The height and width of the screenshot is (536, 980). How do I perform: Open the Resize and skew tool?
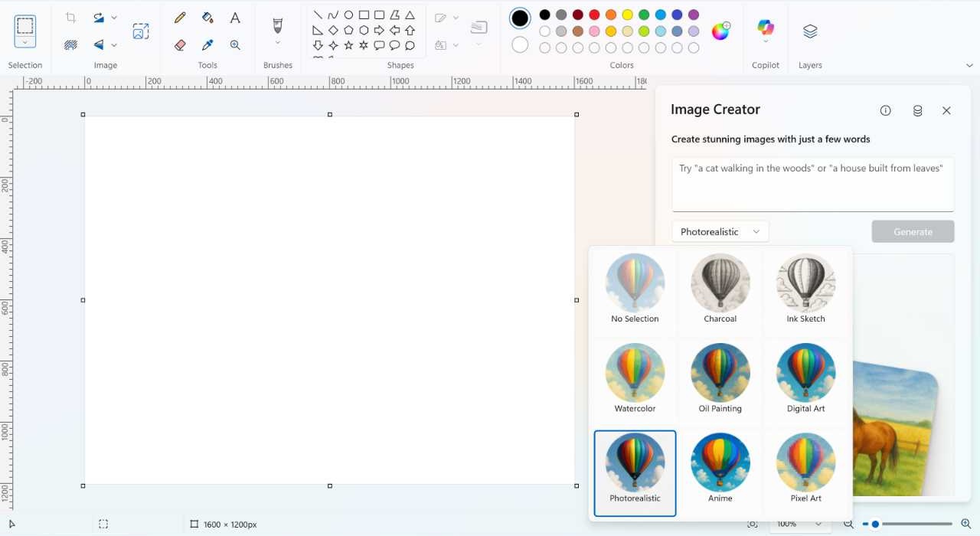(x=140, y=31)
